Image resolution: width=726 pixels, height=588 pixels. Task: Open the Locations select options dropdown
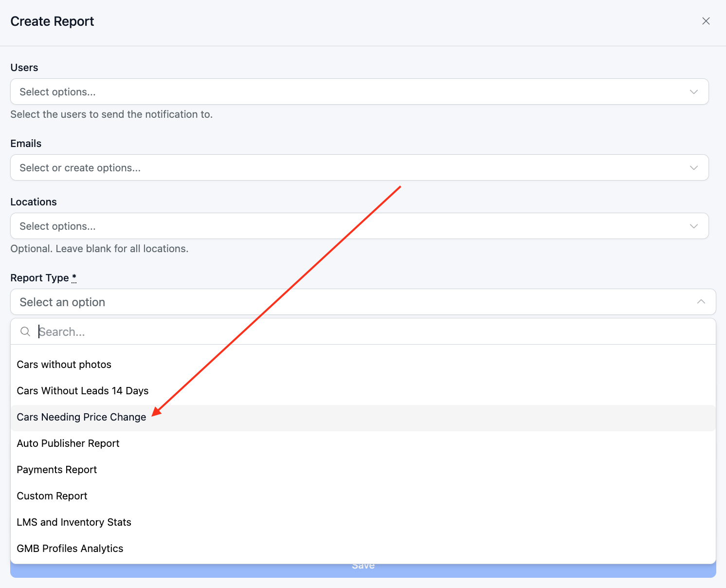point(360,226)
